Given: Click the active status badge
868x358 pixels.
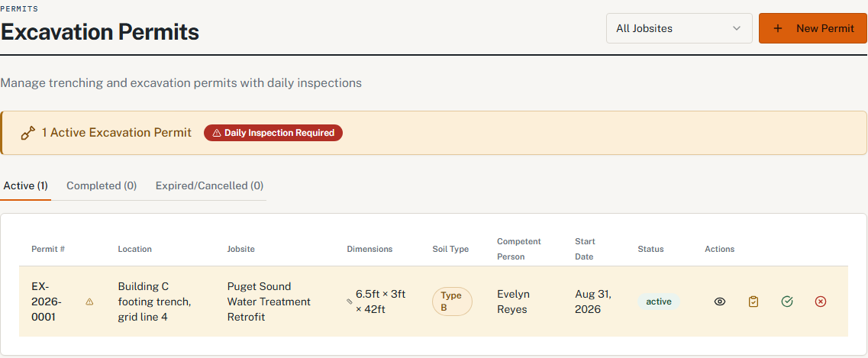Looking at the screenshot, I should (659, 302).
